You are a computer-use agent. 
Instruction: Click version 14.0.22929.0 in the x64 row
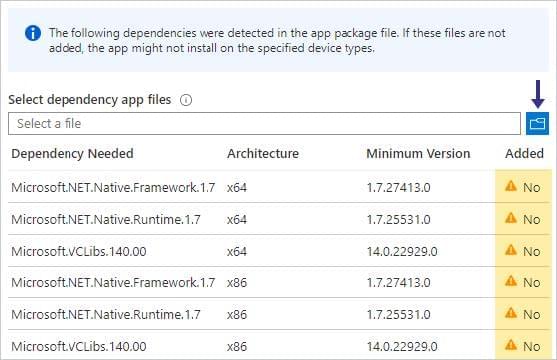(402, 251)
